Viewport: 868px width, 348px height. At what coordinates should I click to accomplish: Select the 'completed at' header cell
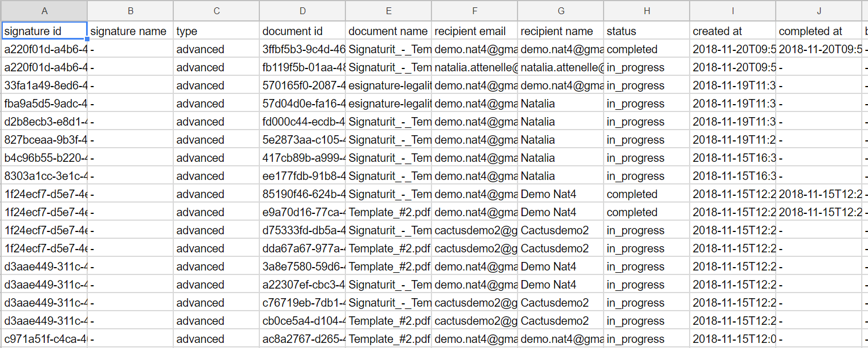tap(819, 31)
